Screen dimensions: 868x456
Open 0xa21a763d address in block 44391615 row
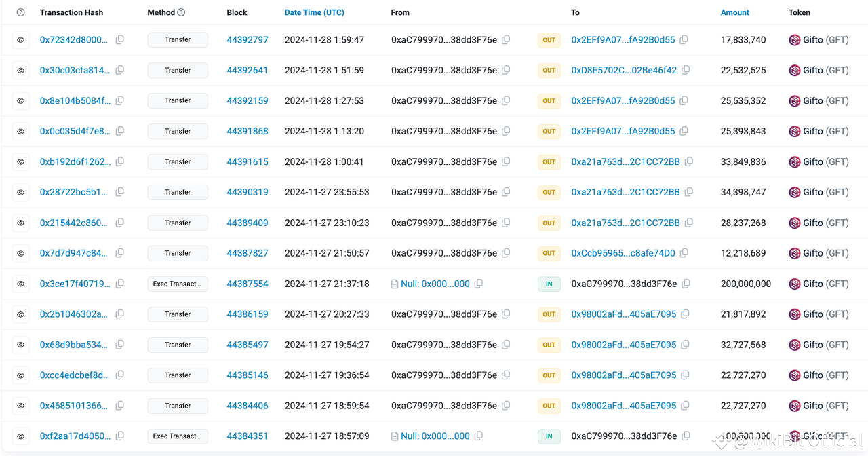625,162
